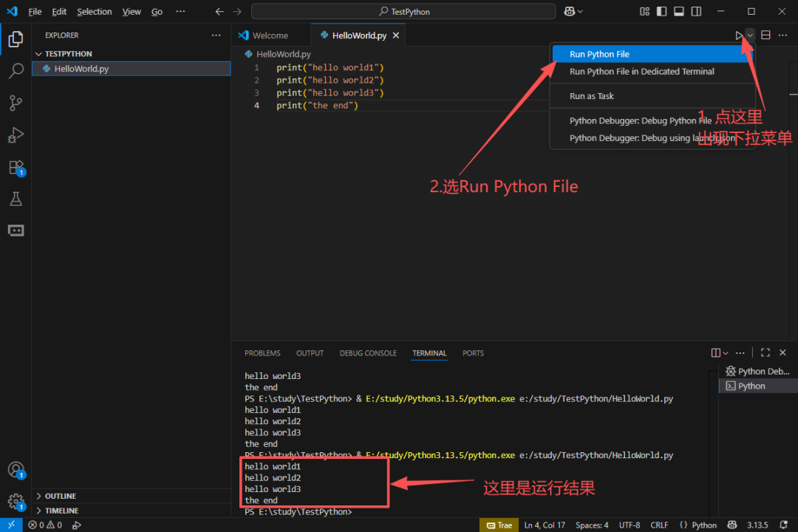Open the run options dropdown arrow
The height and width of the screenshot is (532, 798).
click(750, 35)
